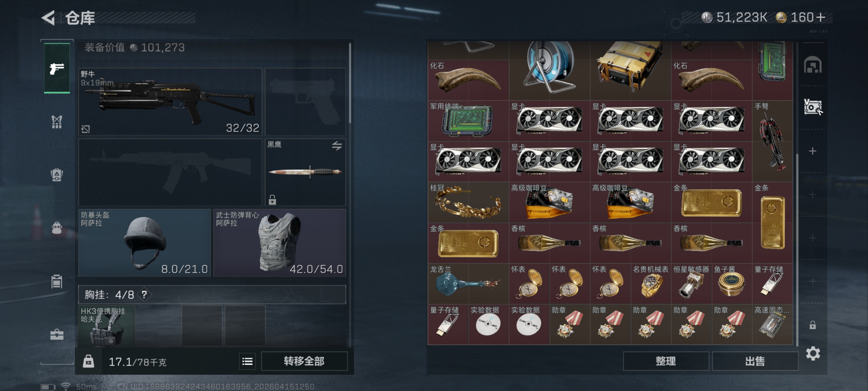868x391 pixels.
Task: Expand the first plus slot in right strip
Action: pos(813,151)
